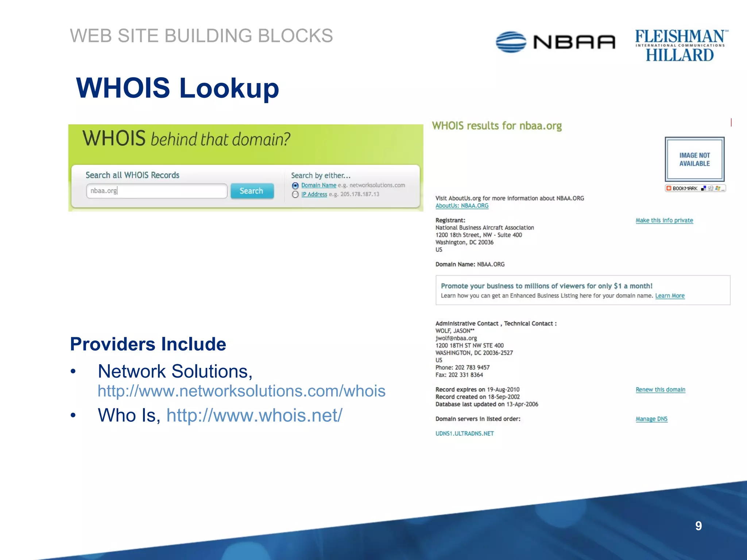Viewport: 747px width, 560px height.
Task: Click 'Record created on 18-Sep-2002' text
Action: pos(477,397)
